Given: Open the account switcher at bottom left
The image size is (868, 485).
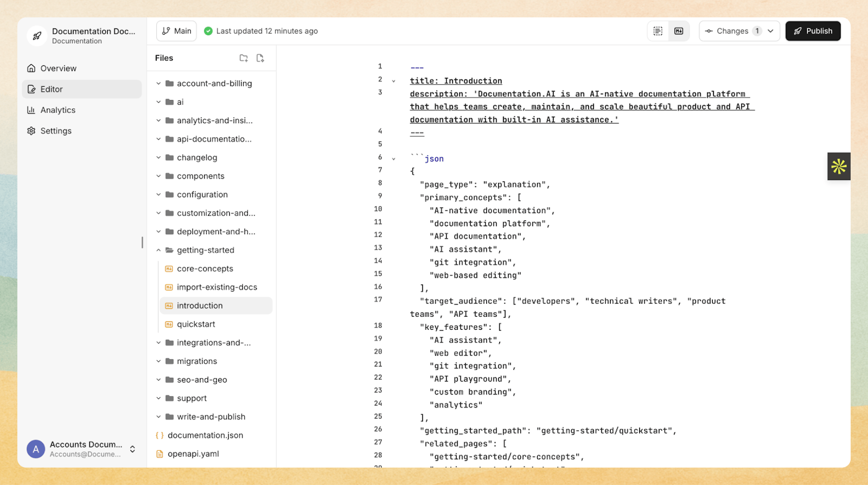Looking at the screenshot, I should [x=82, y=449].
